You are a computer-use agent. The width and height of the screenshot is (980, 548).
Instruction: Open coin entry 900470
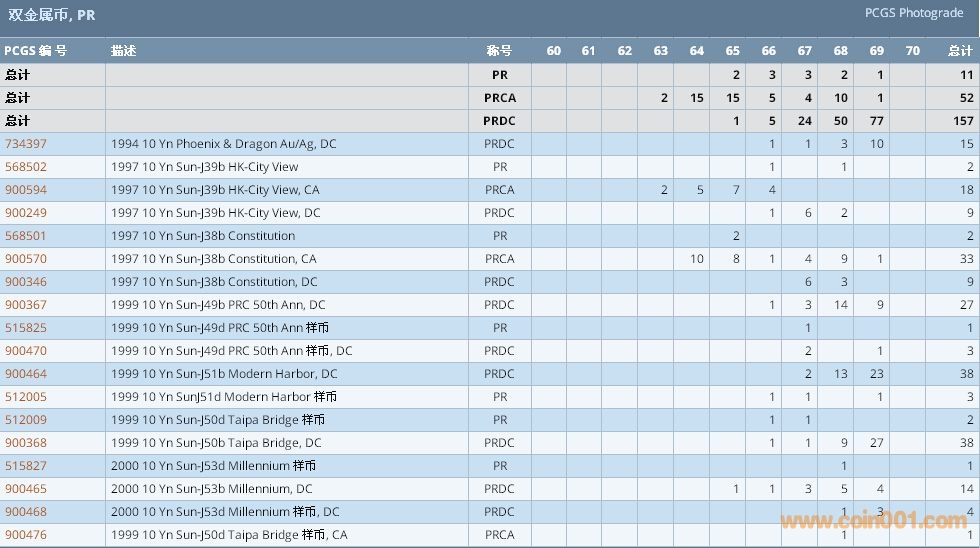pyautogui.click(x=26, y=351)
